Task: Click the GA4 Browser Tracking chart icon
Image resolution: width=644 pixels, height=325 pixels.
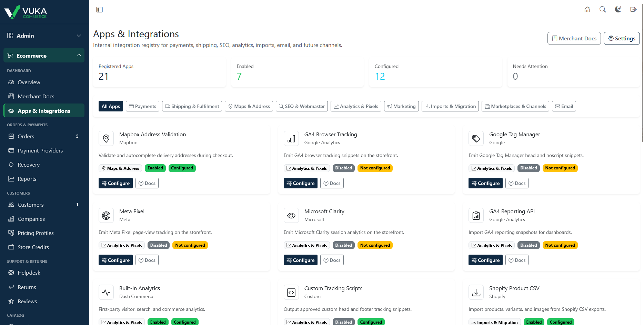Action: [291, 138]
